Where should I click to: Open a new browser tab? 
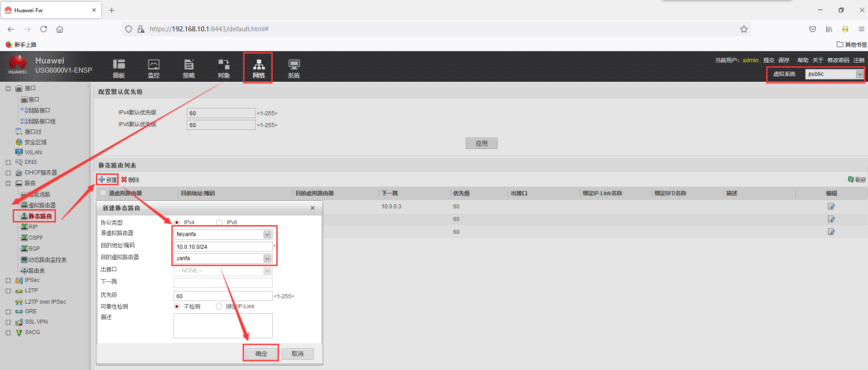tap(112, 10)
